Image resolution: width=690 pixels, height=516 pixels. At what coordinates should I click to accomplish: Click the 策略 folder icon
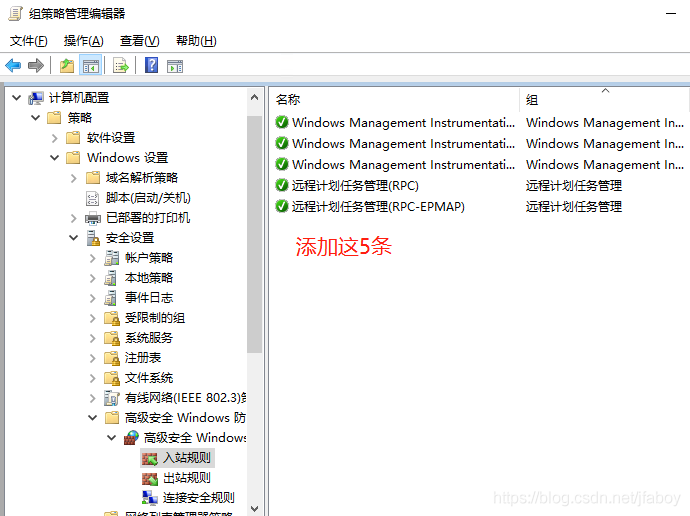[x=54, y=117]
